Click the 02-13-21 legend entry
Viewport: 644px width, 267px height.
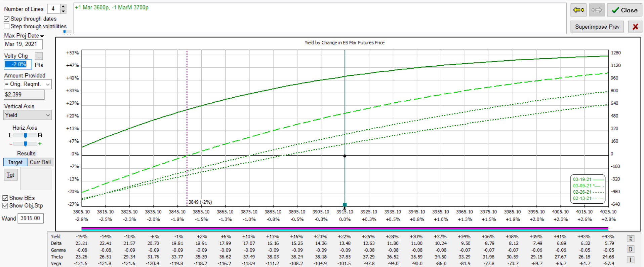[x=588, y=198]
